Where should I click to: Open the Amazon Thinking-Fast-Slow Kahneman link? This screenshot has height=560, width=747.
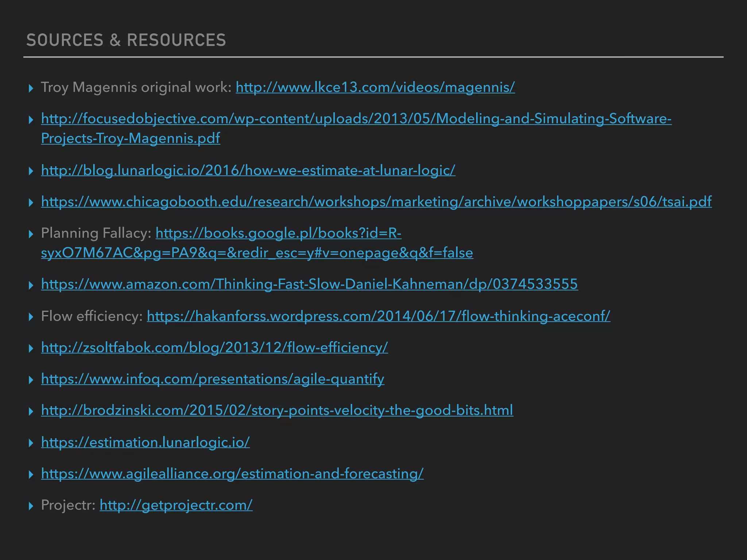click(309, 284)
